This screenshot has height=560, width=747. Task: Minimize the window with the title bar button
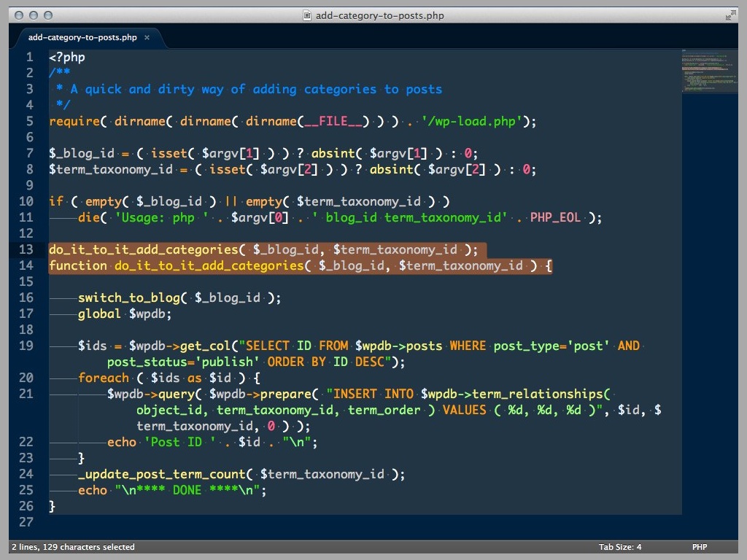pyautogui.click(x=34, y=15)
